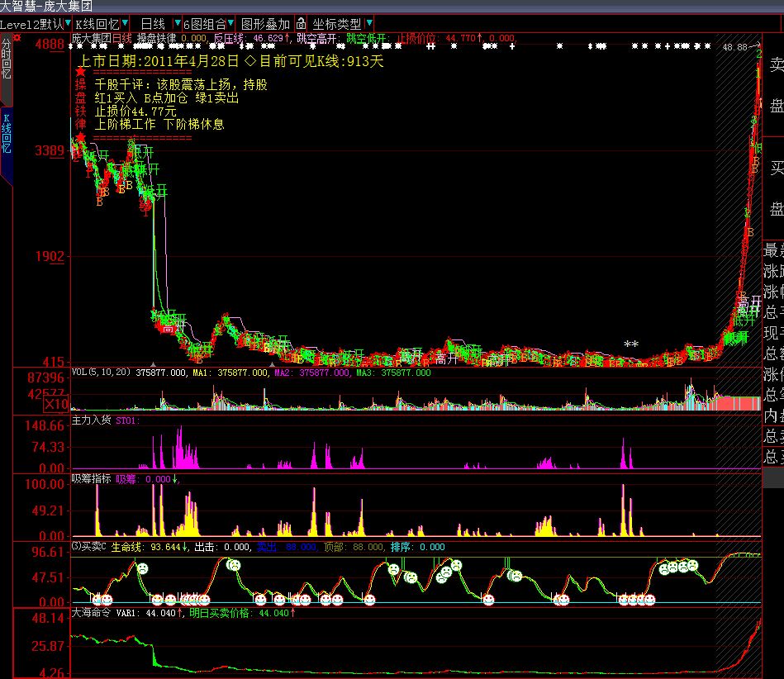Click the 主力入货 indicator name
Image resolution: width=784 pixels, height=679 pixels.
(x=91, y=420)
